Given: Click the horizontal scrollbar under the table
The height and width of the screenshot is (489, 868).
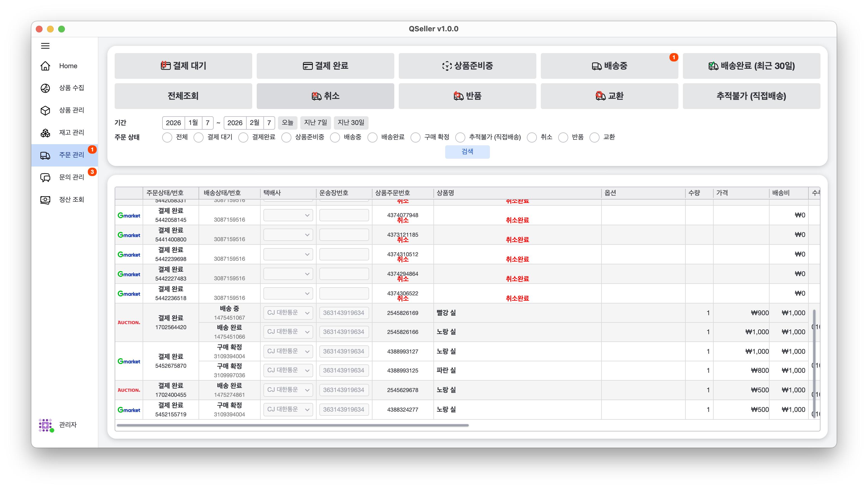Looking at the screenshot, I should [293, 425].
